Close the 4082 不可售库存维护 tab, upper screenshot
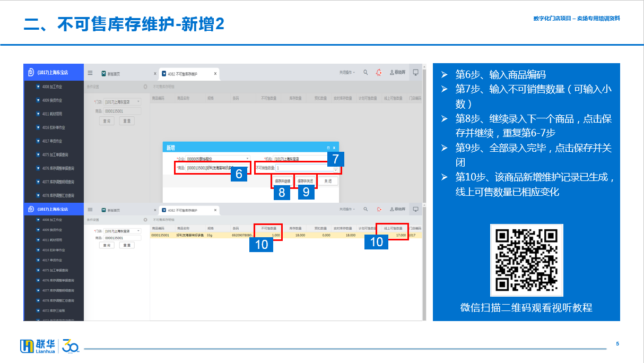644x363 pixels. click(x=215, y=74)
